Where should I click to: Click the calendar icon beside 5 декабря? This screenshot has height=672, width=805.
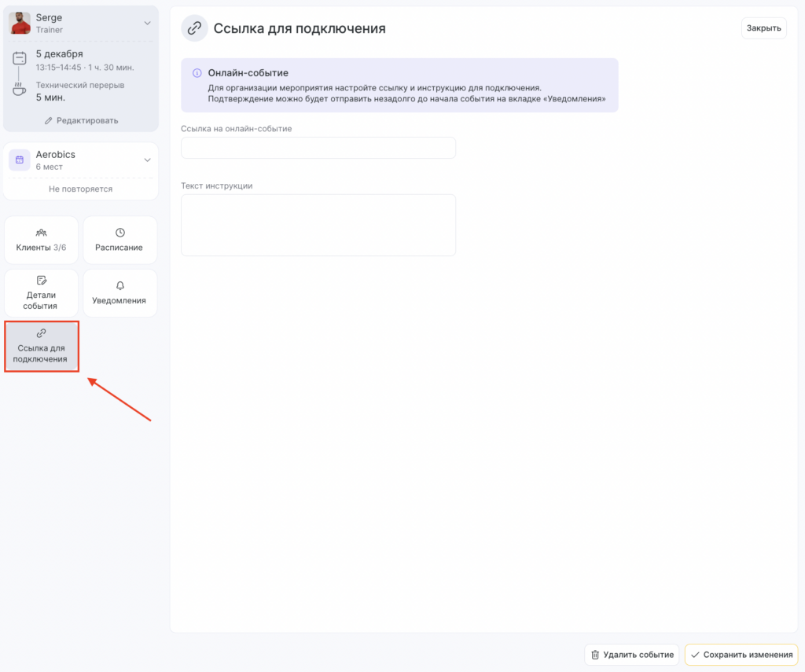pos(20,59)
